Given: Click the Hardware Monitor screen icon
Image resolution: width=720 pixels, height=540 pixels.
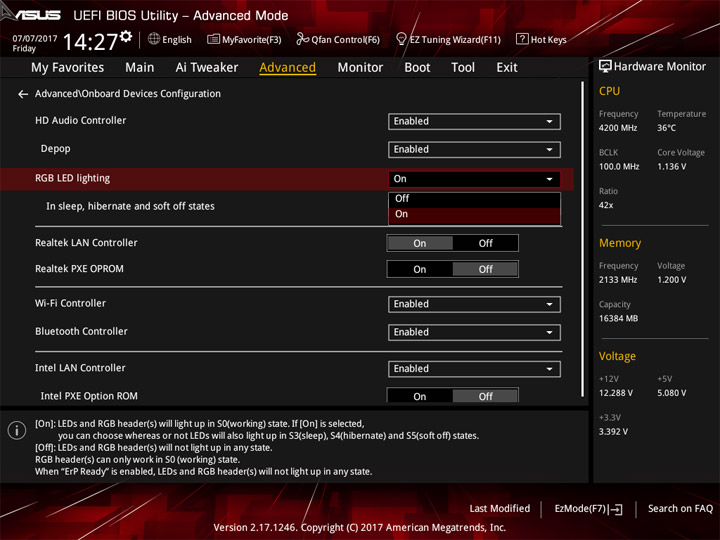Looking at the screenshot, I should [605, 66].
